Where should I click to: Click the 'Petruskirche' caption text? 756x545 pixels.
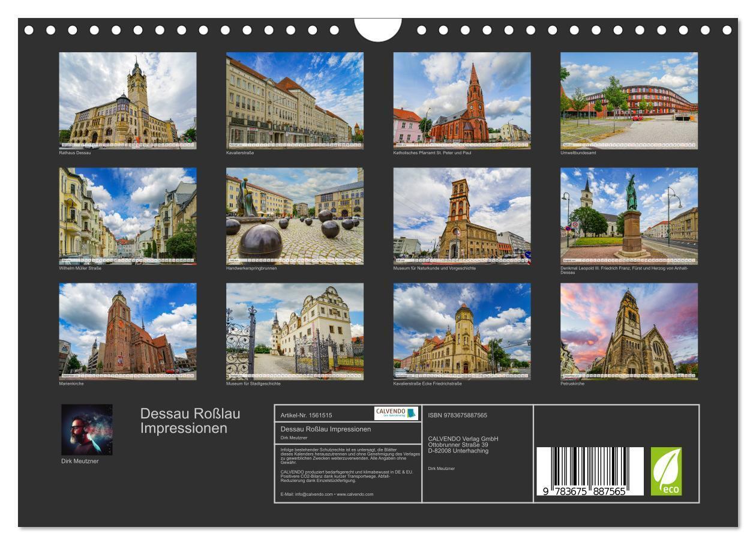pyautogui.click(x=572, y=384)
